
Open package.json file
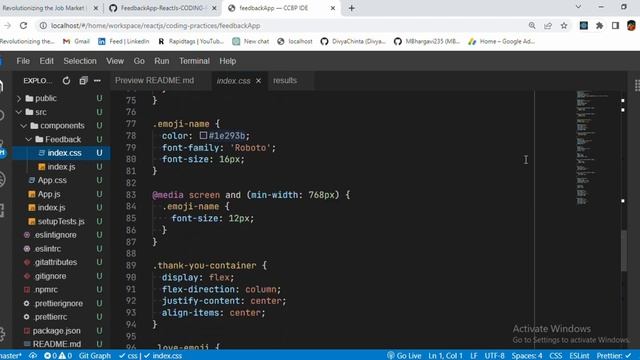tap(56, 331)
